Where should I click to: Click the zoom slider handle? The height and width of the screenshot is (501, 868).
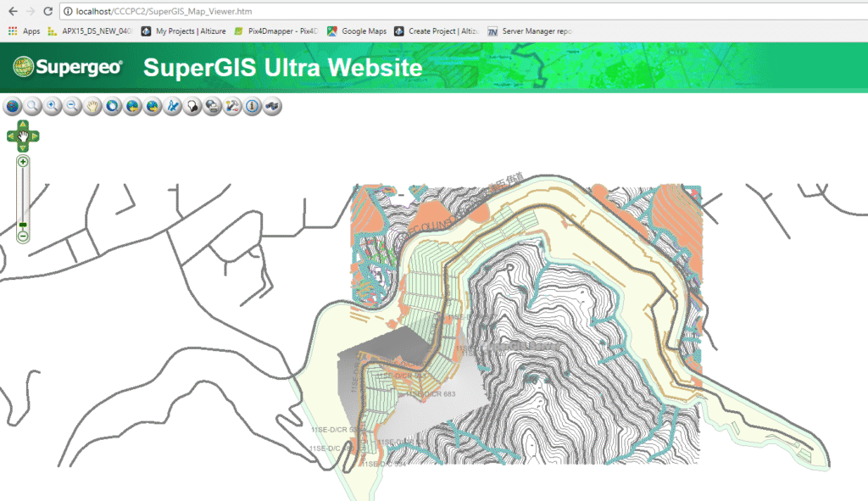click(x=23, y=225)
